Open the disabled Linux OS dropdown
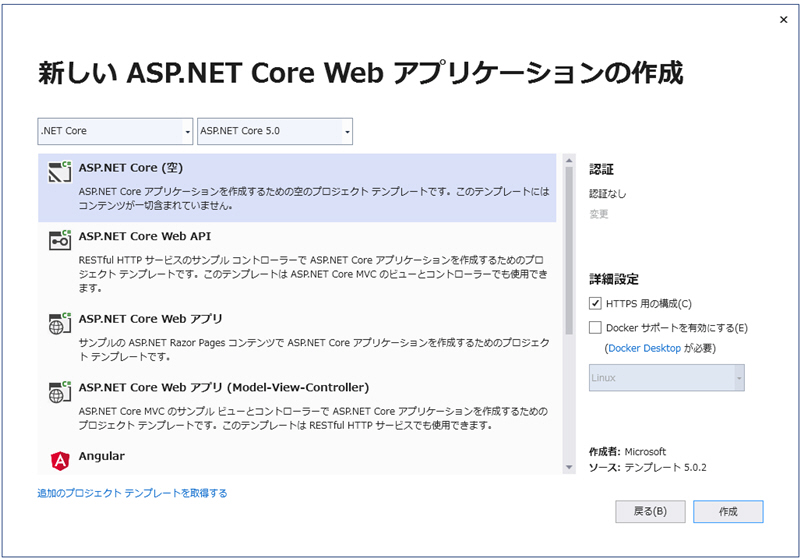This screenshot has height=558, width=800. pos(666,378)
